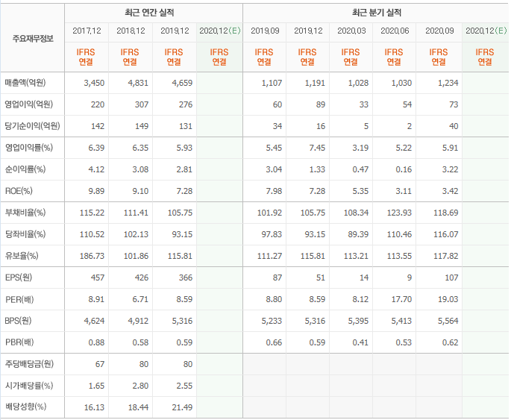Click the ROE value 9.89
The image size is (511, 420).
click(x=96, y=191)
